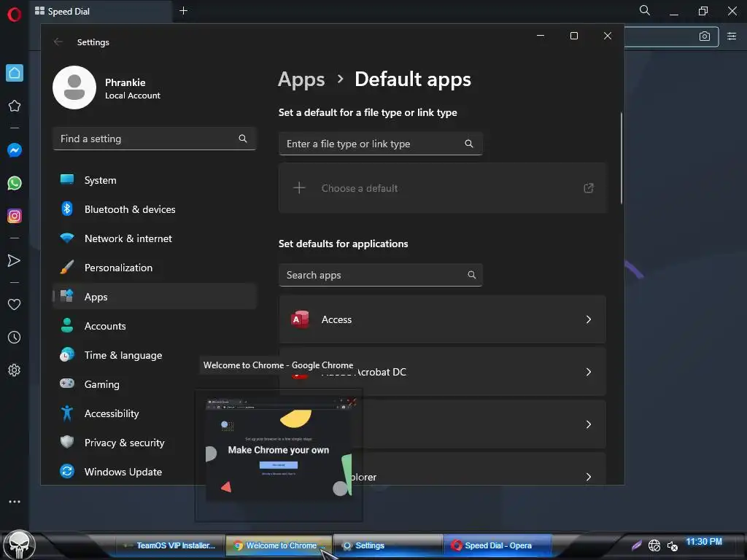Click the Find a setting search icon
Screen dimensions: 747x560
tap(243, 139)
